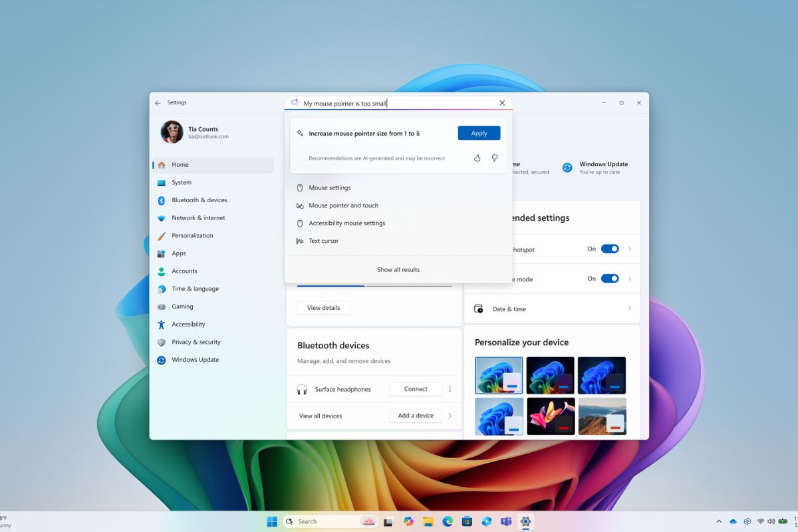
Task: Switch to the Personalization page
Action: pyautogui.click(x=193, y=235)
